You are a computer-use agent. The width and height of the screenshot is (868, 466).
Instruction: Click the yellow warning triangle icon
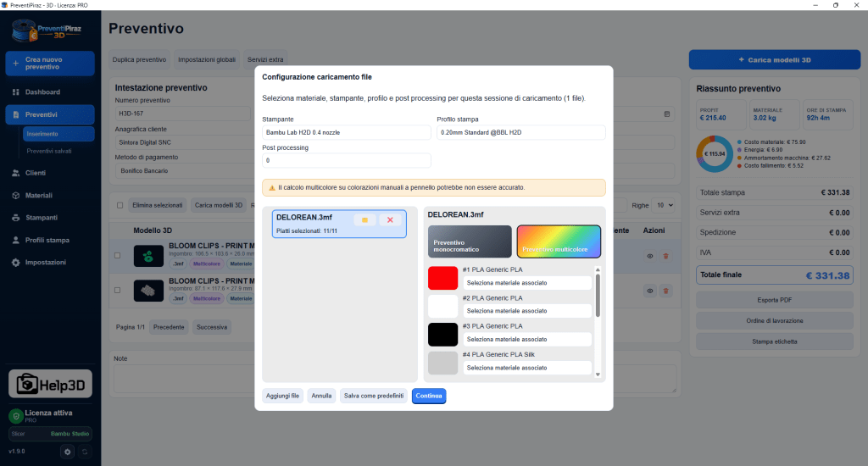click(272, 187)
